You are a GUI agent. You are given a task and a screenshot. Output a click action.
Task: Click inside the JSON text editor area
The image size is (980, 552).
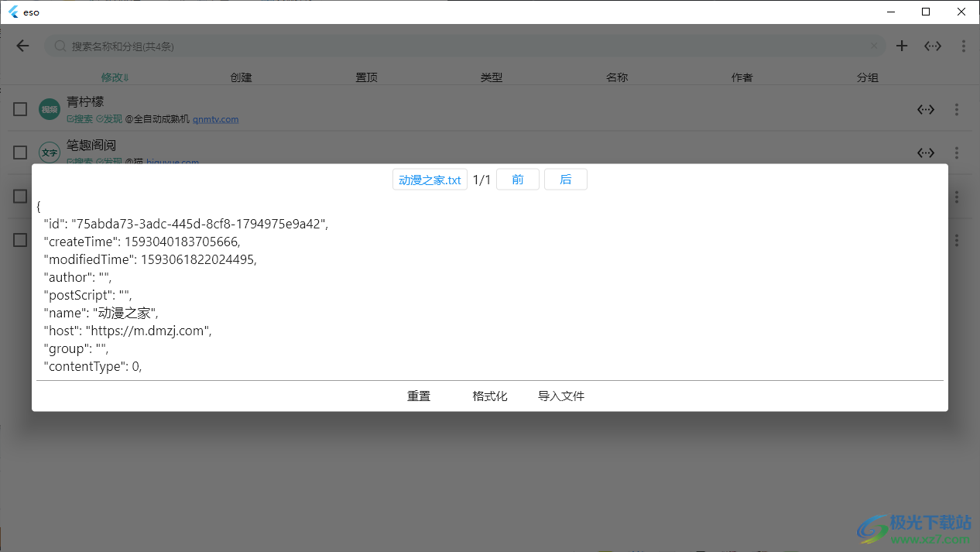point(490,287)
